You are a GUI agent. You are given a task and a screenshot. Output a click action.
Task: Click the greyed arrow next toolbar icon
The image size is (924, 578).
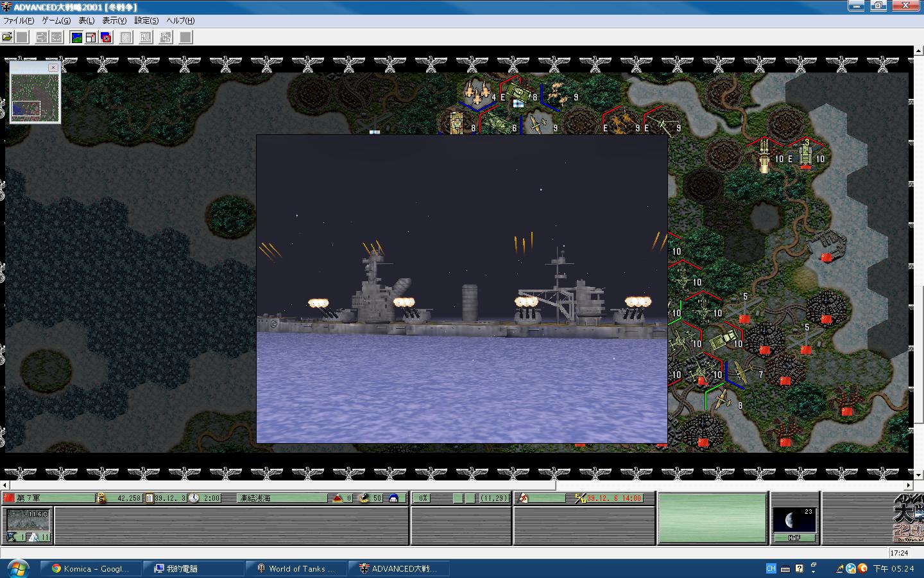pos(42,37)
